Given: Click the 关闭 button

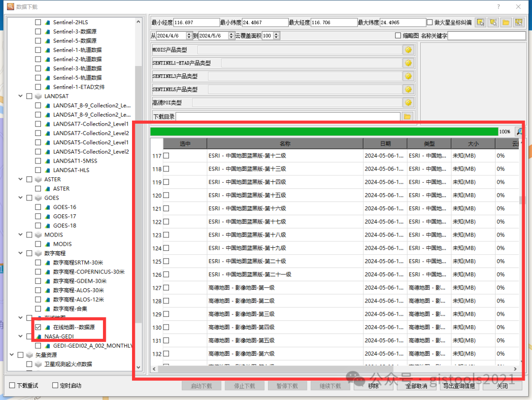Looking at the screenshot, I should click(x=502, y=386).
